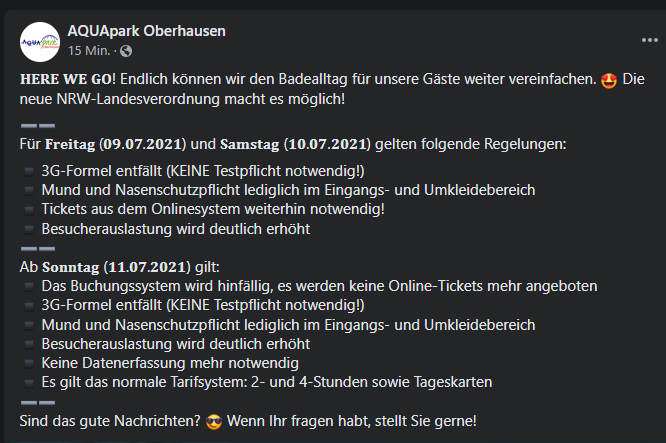This screenshot has width=666, height=443.
Task: Click the globe public-audience icon
Action: 125,50
